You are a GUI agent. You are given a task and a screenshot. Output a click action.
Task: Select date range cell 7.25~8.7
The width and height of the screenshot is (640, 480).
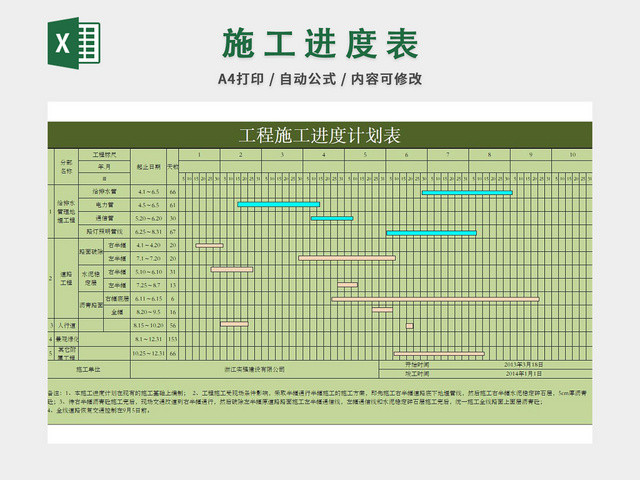tap(149, 285)
